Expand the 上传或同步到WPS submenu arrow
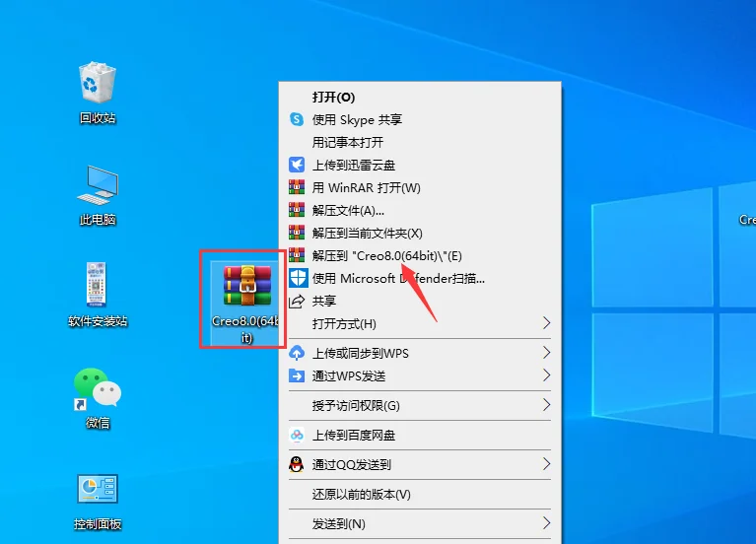 (x=546, y=353)
